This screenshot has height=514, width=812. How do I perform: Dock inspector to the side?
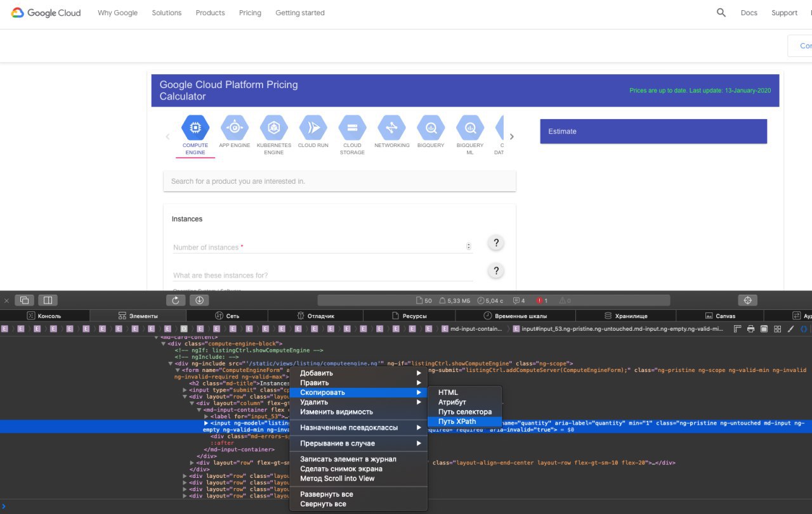tap(48, 300)
